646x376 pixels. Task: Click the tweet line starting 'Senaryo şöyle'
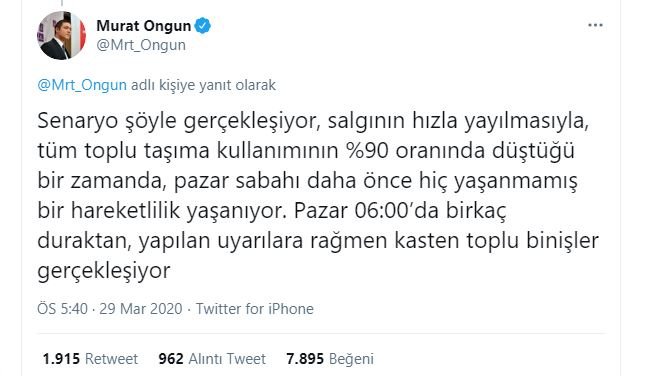(x=313, y=121)
